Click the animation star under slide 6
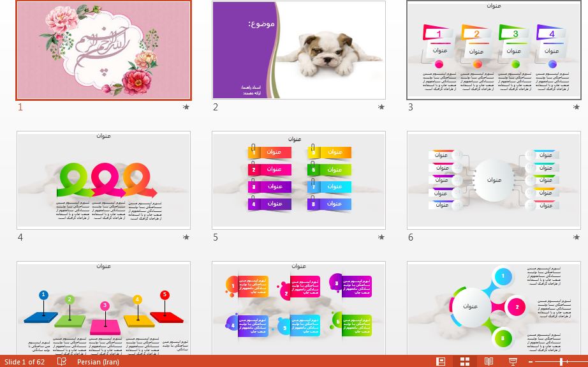This screenshot has height=367, width=588. (577, 237)
